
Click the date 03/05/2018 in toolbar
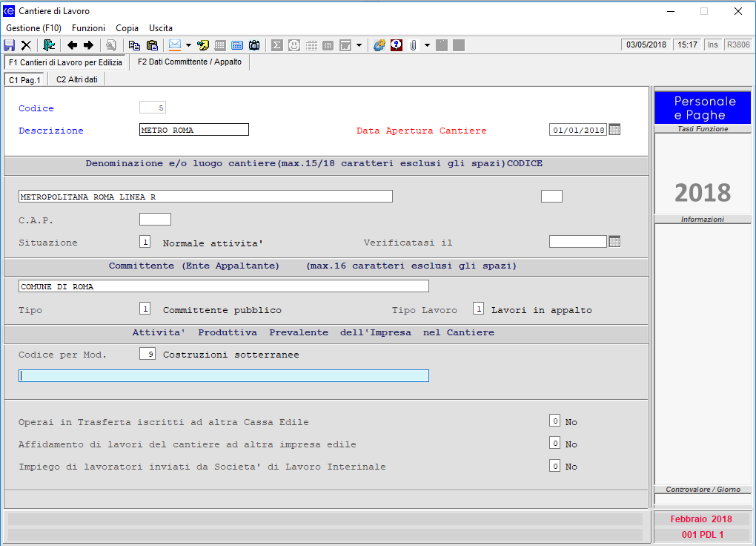point(646,45)
